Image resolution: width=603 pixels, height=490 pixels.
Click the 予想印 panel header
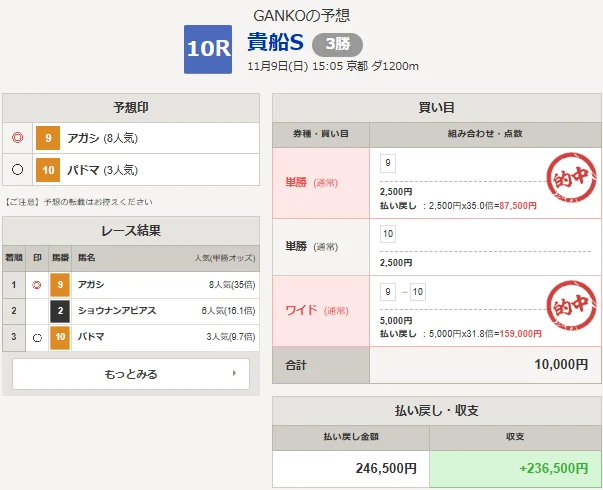131,108
